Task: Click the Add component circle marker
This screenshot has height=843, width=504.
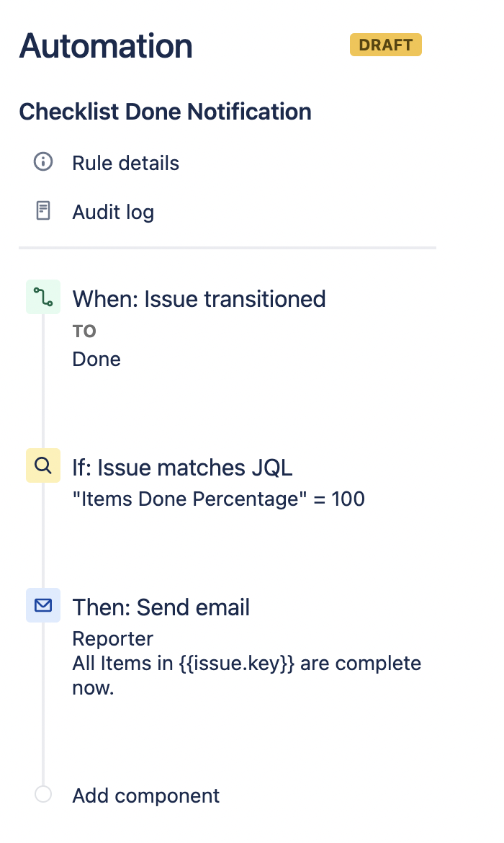Action: coord(43,795)
